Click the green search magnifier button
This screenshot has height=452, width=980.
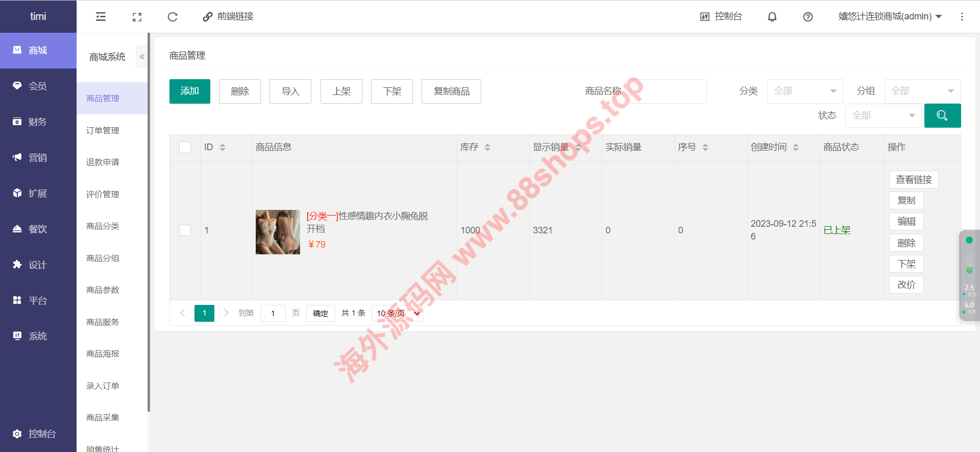[x=942, y=115]
